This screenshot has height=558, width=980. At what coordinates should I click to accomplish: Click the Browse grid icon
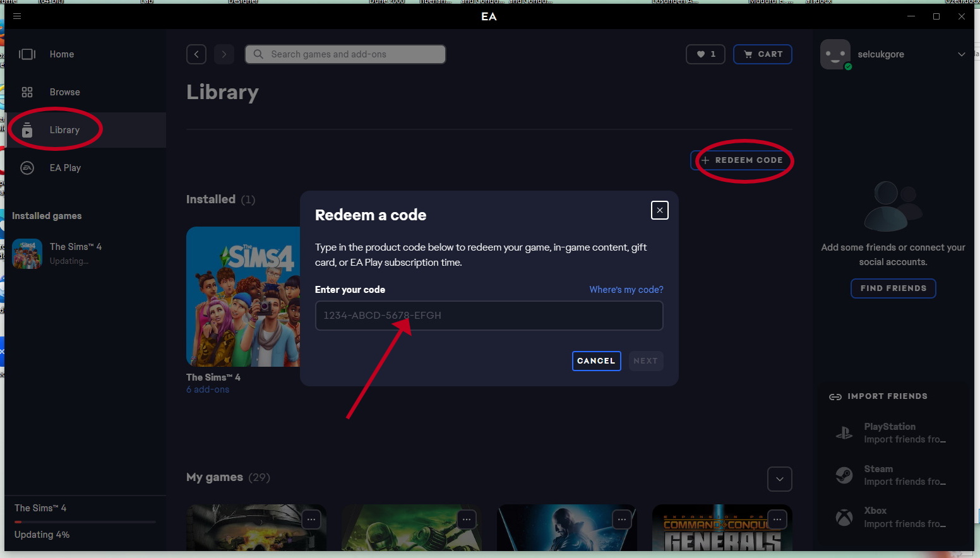coord(27,92)
